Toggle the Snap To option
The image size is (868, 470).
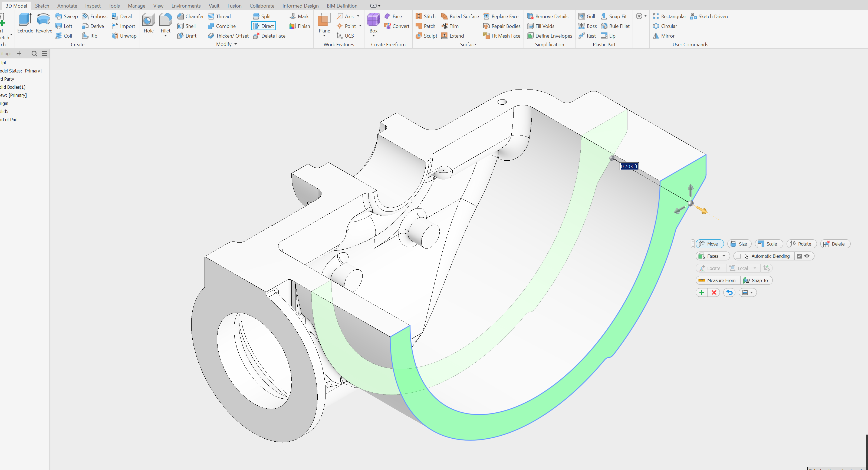coord(756,280)
